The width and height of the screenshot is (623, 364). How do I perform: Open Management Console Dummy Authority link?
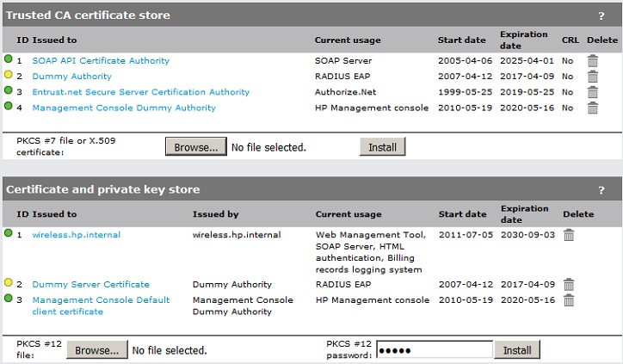pyautogui.click(x=124, y=108)
